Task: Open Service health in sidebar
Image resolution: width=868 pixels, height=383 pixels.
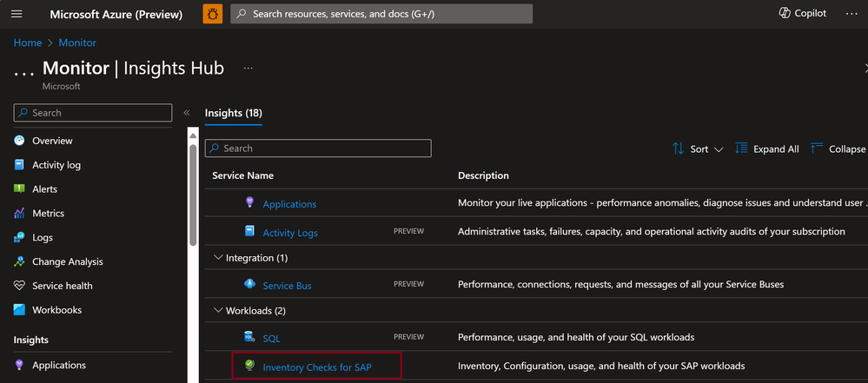Action: 62,286
